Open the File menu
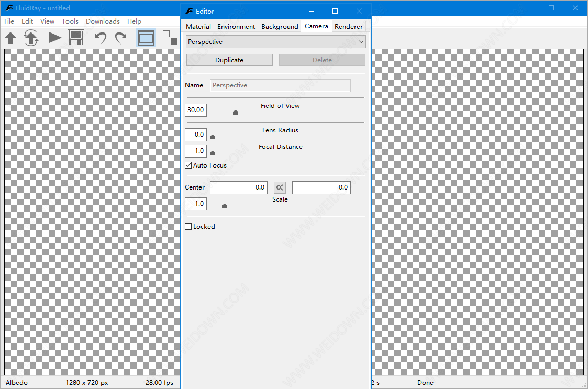The image size is (588, 389). point(9,21)
